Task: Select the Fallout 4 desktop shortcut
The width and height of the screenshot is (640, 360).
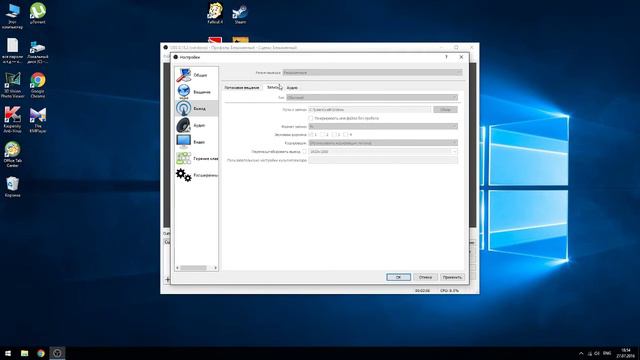Action: 215,13
